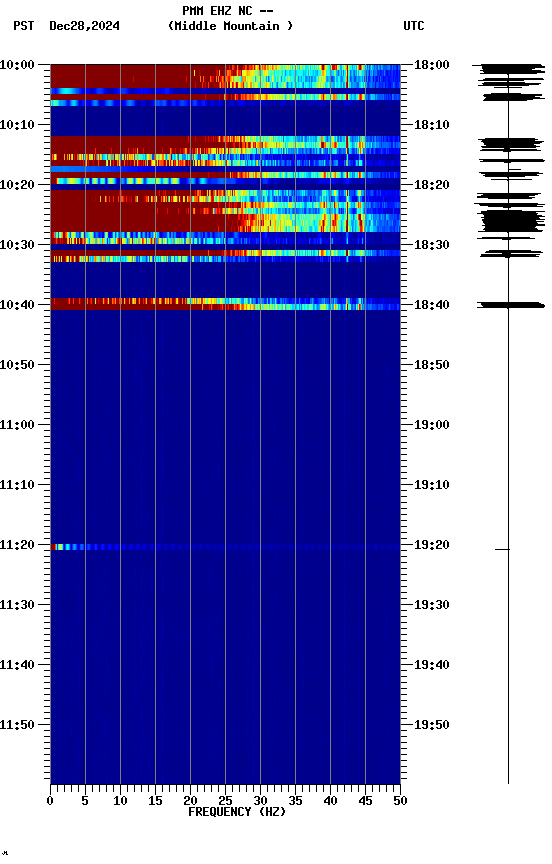Click the 19:20 UTC time label
The height and width of the screenshot is (864, 552).
(x=432, y=546)
